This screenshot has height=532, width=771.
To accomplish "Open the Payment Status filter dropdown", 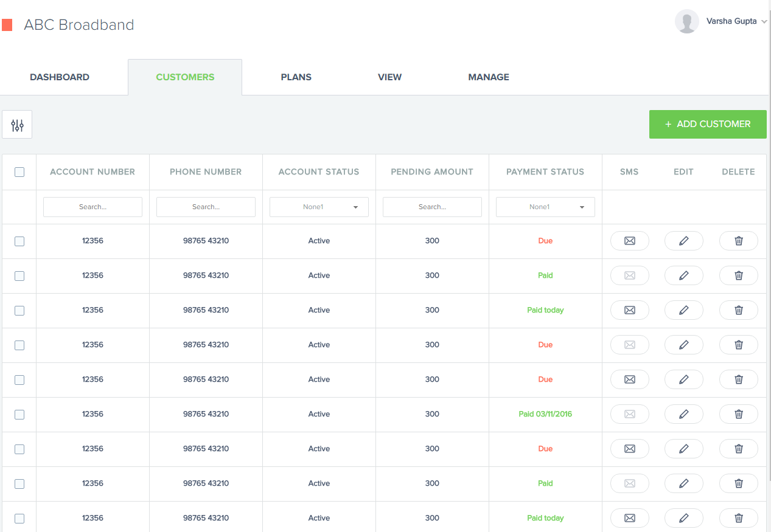I will (545, 207).
